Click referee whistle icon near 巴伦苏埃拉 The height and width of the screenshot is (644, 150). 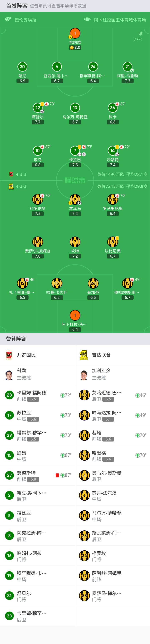pyautogui.click(x=8, y=19)
